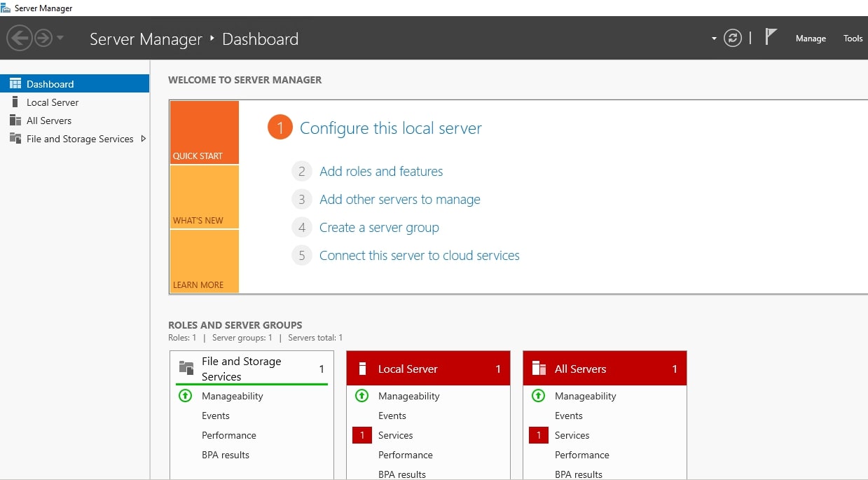This screenshot has height=480, width=868.
Task: Open Performance in File and Storage Services tile
Action: (229, 435)
